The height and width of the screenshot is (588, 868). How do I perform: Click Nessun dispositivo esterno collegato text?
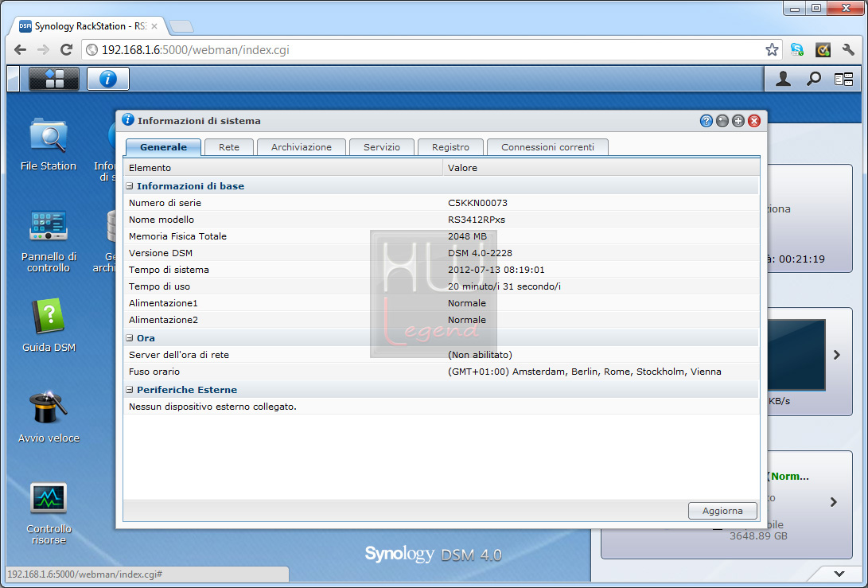[x=212, y=407]
